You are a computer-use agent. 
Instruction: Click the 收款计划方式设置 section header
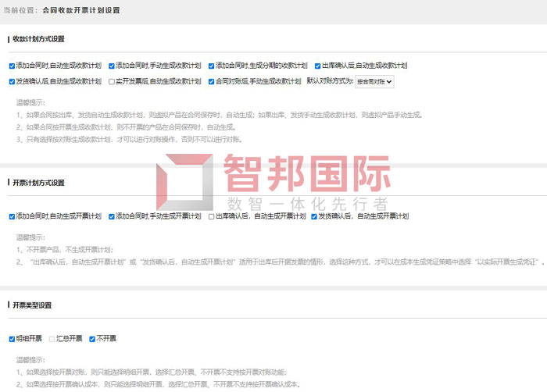pos(39,38)
